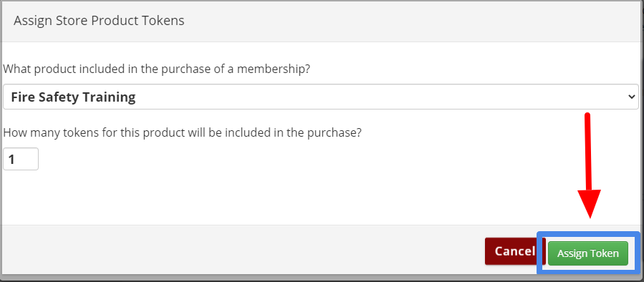Click the dialog footer area beside Cancel

pyautogui.click(x=242, y=250)
